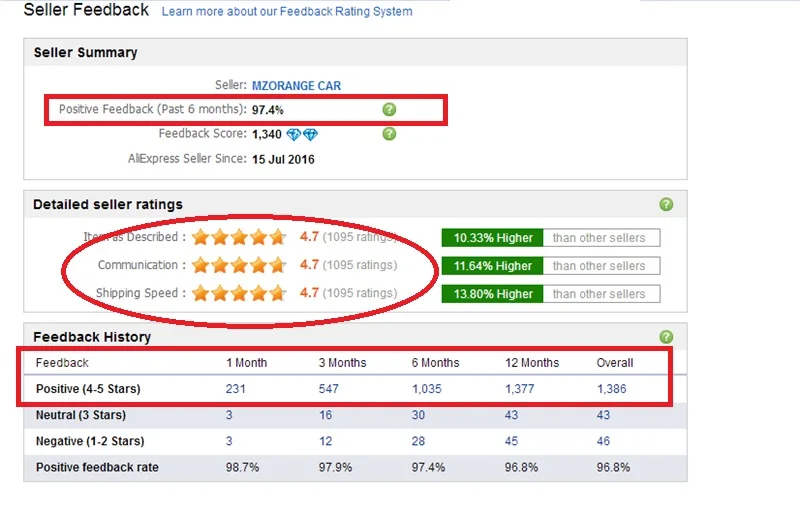
Task: View 1,035 positive feedback for 6 Months
Action: pos(427,389)
